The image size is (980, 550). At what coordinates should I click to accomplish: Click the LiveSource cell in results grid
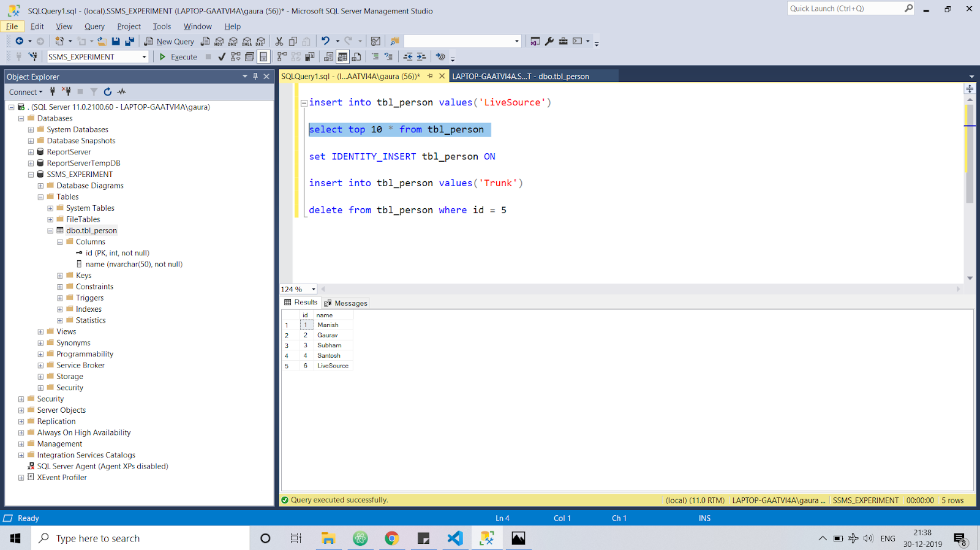(x=333, y=366)
